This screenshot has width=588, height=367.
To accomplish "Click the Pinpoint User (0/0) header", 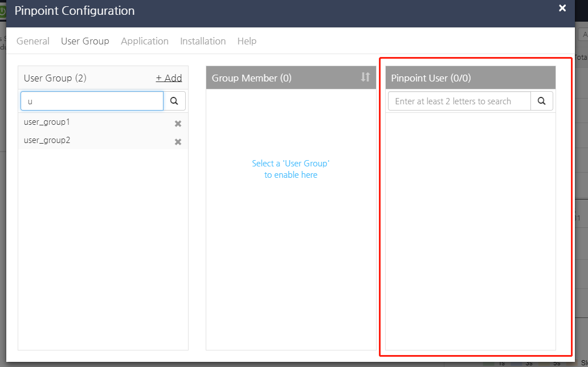I will pyautogui.click(x=431, y=78).
